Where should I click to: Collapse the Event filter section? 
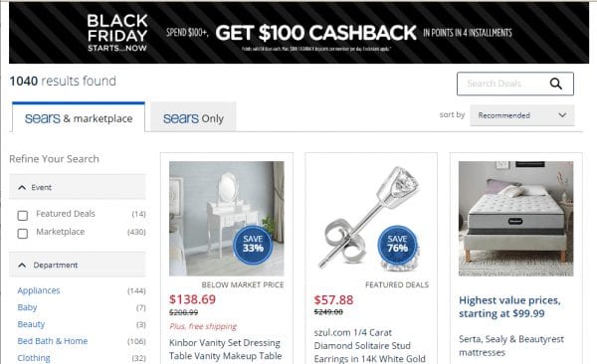click(x=78, y=187)
